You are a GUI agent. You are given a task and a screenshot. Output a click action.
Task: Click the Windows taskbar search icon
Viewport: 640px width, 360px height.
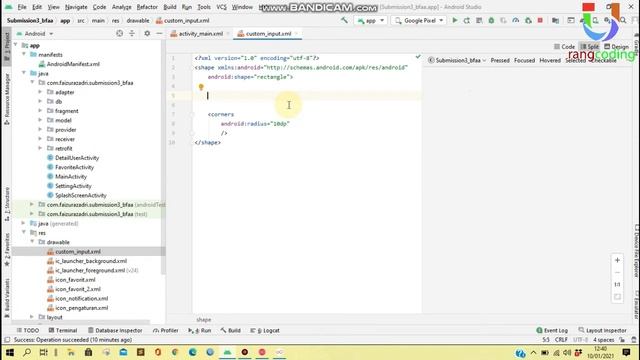click(x=27, y=352)
